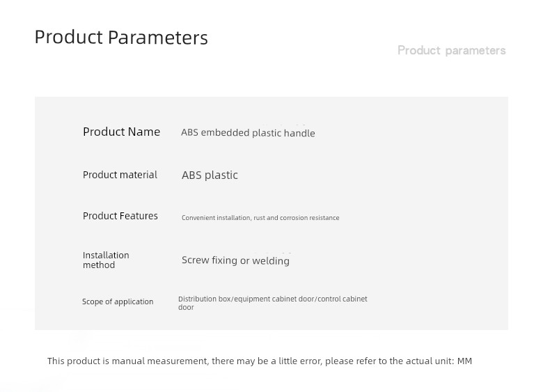Click the word 'handle' in product name

tap(299, 133)
